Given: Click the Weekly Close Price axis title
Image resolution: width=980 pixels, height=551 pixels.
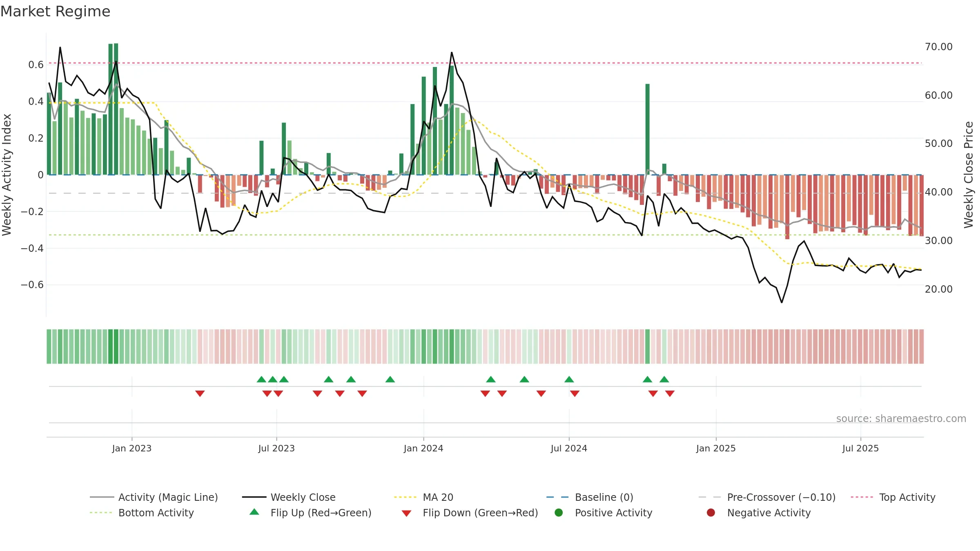Looking at the screenshot, I should click(969, 175).
